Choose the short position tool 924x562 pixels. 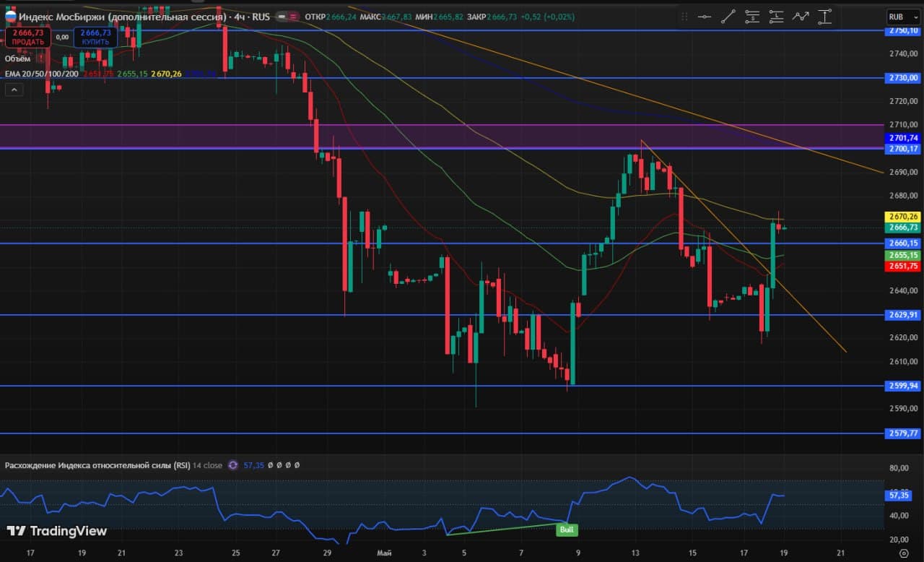[x=752, y=17]
